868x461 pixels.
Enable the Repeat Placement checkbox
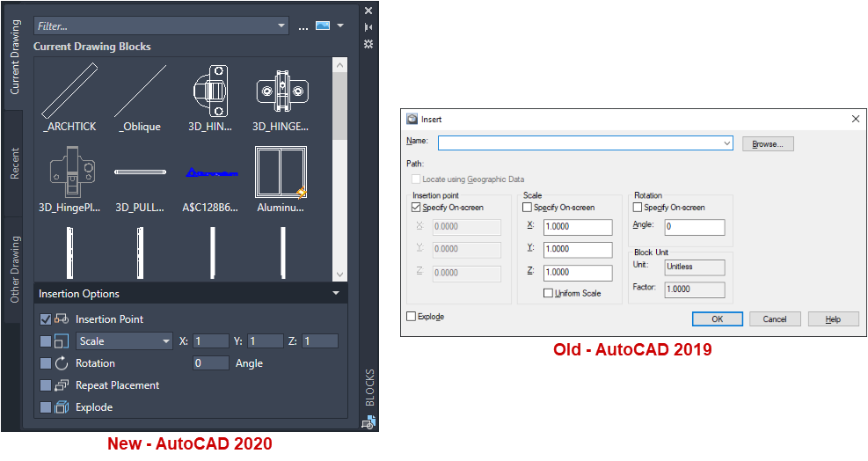click(46, 385)
